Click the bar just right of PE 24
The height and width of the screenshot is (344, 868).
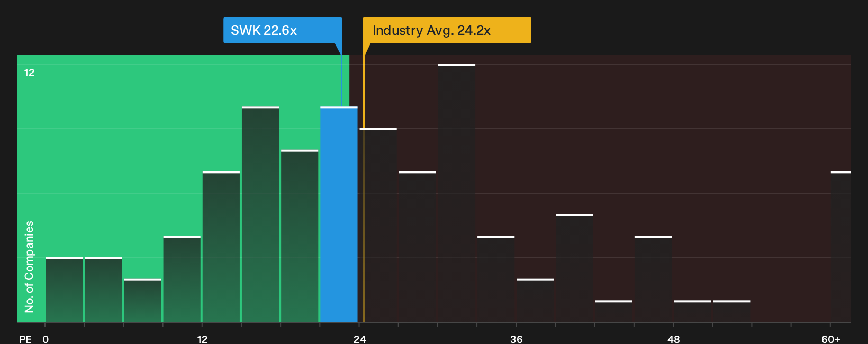coord(378,225)
